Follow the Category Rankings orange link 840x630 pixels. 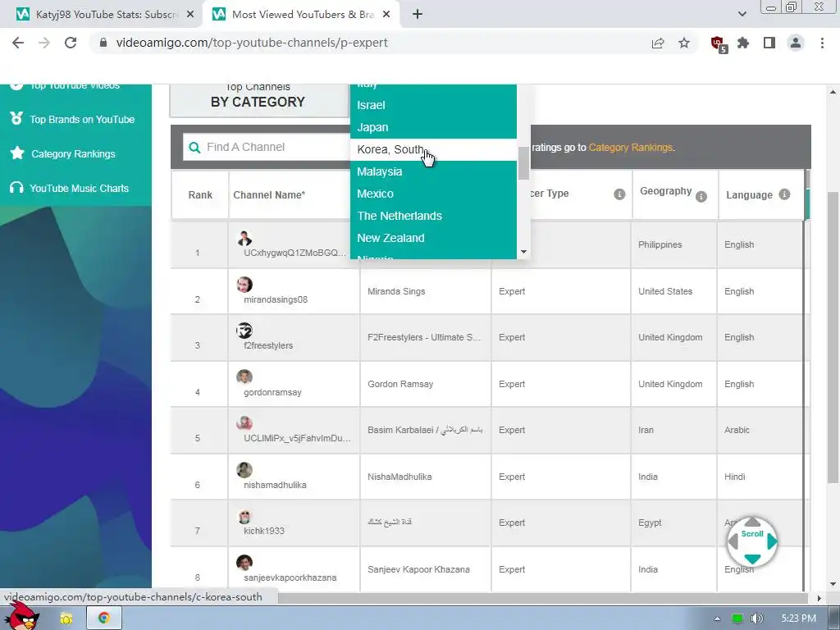coord(630,148)
